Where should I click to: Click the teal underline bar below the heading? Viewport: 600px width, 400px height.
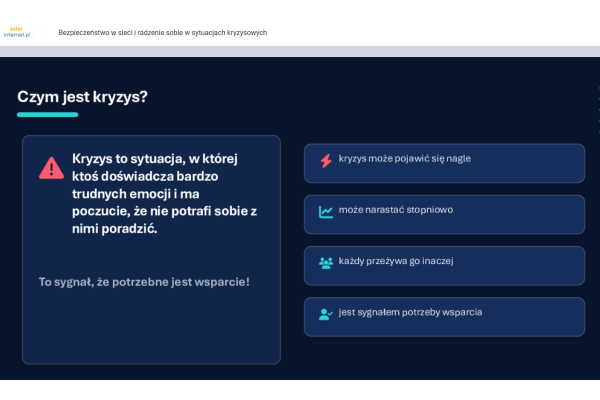[47, 115]
